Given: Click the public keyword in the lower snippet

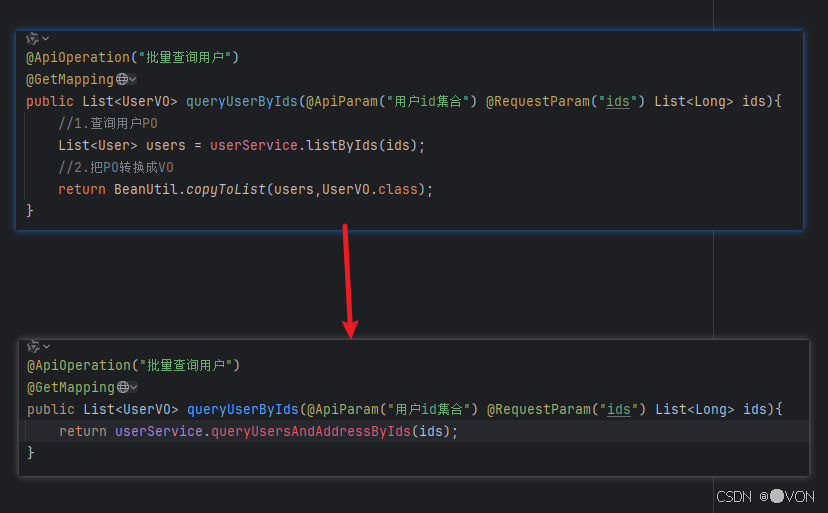Looking at the screenshot, I should coord(51,409).
